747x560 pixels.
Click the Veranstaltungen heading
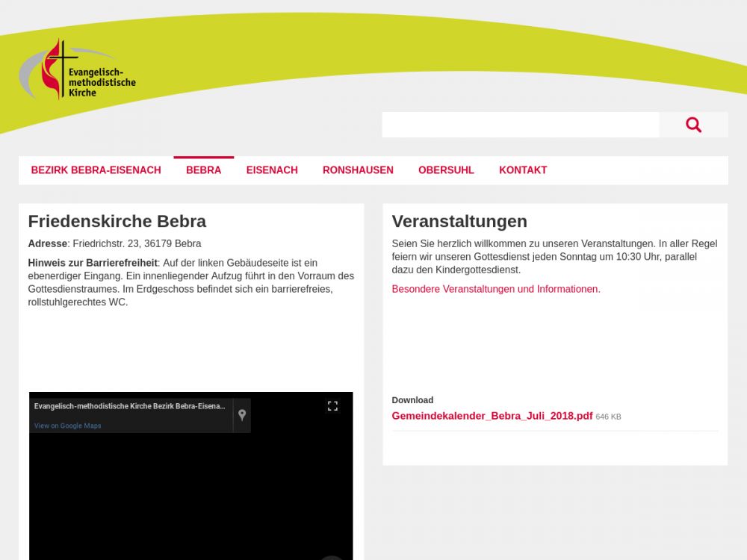[459, 221]
